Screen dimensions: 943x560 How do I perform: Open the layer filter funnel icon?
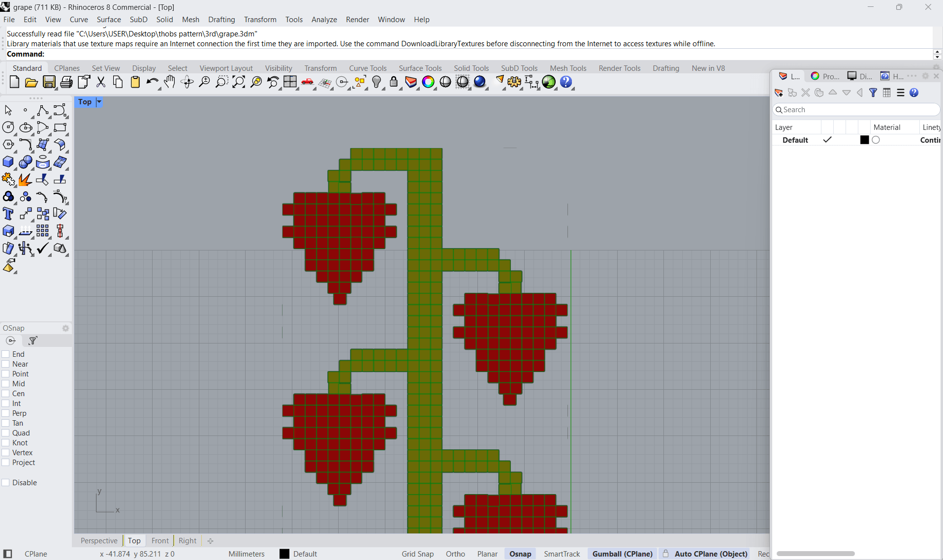click(x=873, y=93)
